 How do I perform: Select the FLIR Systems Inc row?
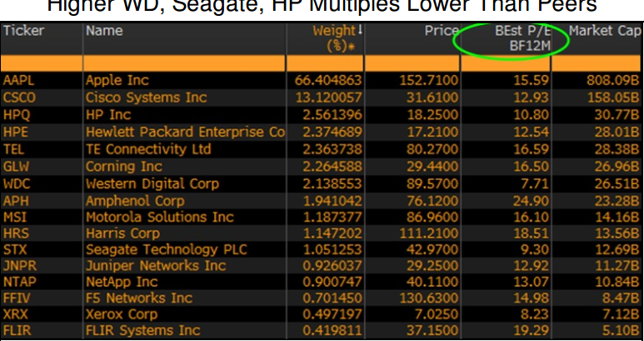[x=142, y=331]
